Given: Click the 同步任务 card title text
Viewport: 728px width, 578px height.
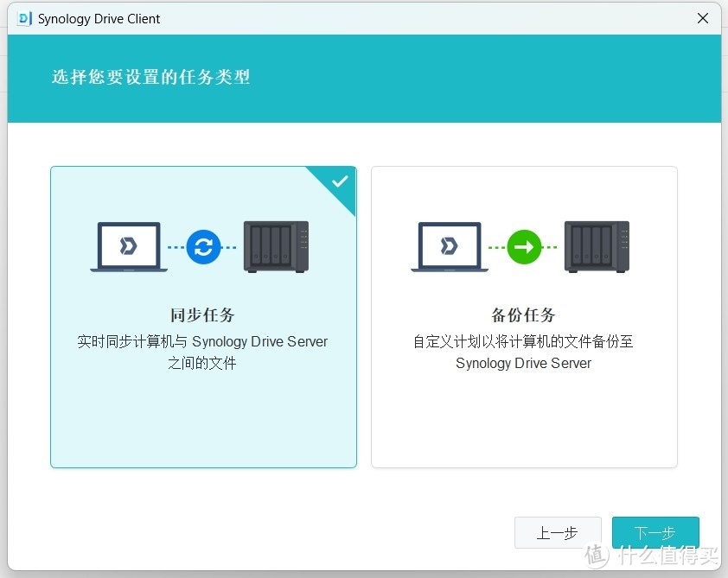Looking at the screenshot, I should 202,315.
